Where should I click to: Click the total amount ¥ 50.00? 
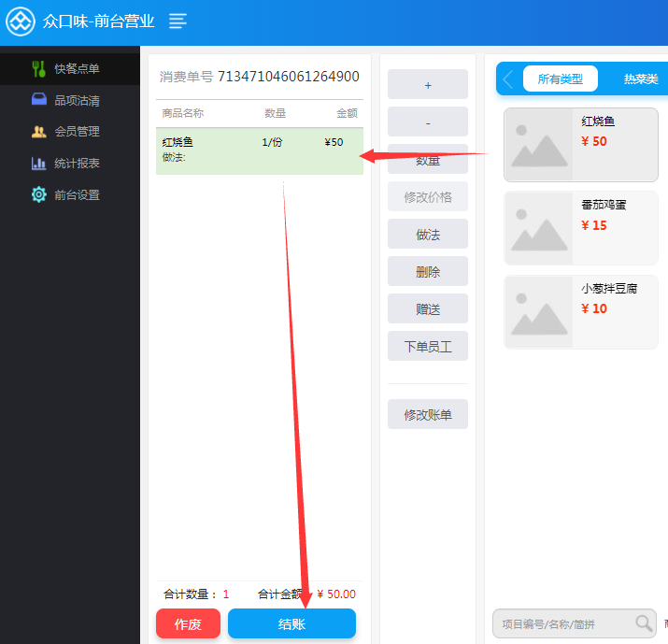[336, 594]
